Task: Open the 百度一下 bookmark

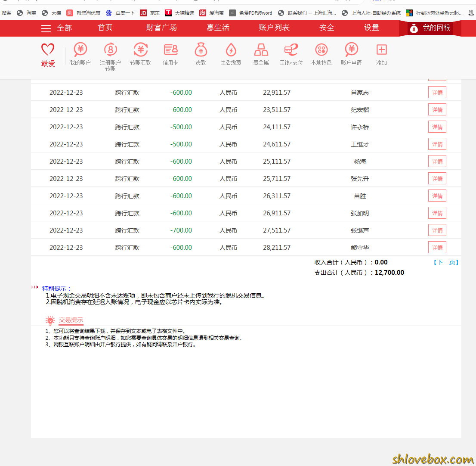Action: click(120, 13)
